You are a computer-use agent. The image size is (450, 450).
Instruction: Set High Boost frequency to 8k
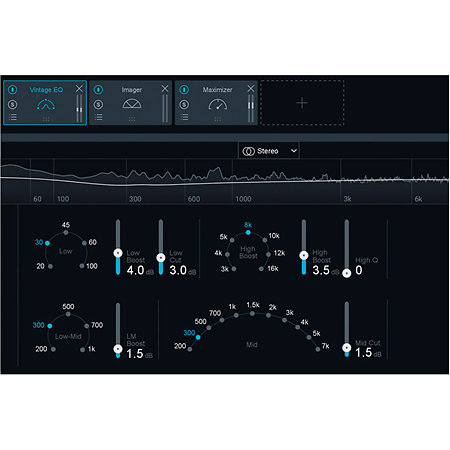click(248, 232)
